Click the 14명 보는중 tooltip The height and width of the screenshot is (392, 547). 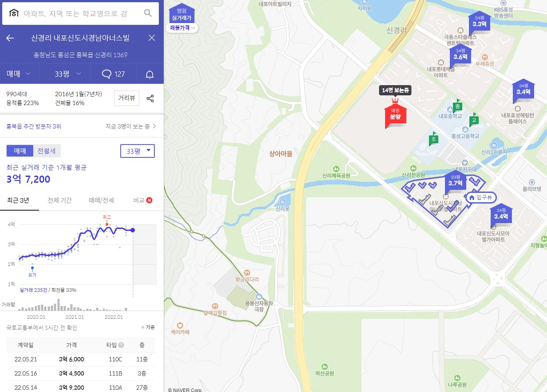(x=395, y=90)
